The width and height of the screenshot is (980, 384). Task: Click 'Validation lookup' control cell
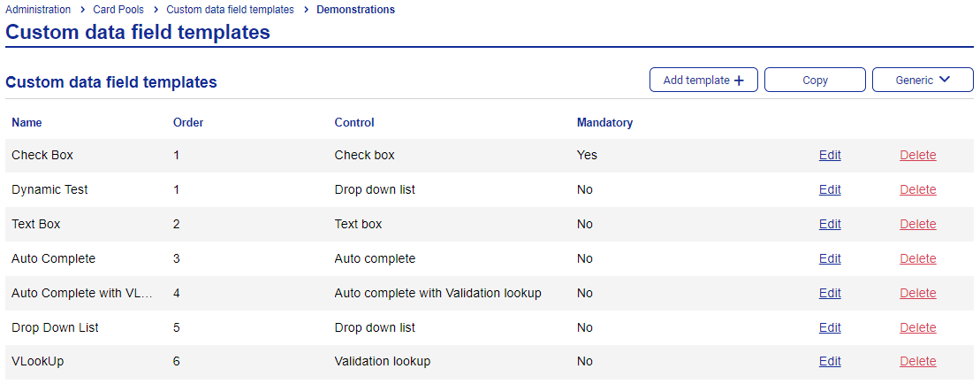point(383,362)
